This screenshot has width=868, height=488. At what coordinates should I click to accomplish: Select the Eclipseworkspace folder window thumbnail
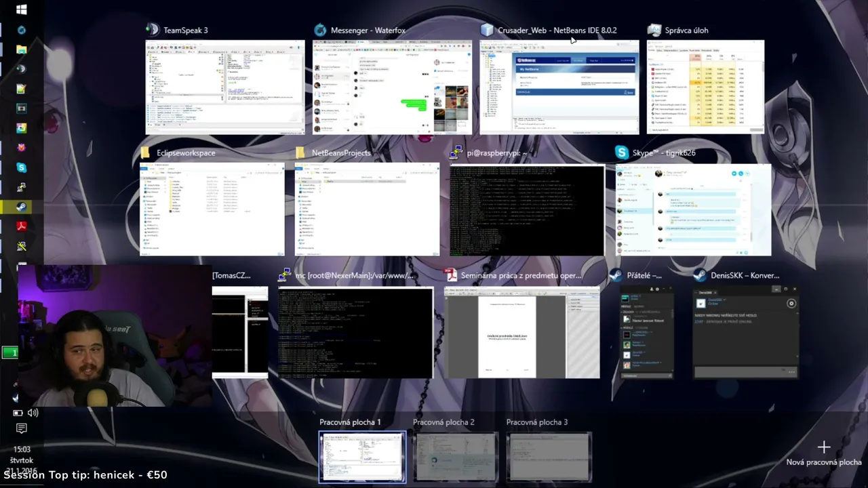[212, 209]
